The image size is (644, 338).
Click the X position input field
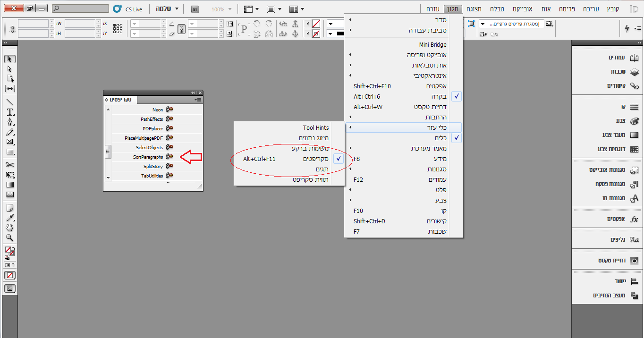[80, 24]
